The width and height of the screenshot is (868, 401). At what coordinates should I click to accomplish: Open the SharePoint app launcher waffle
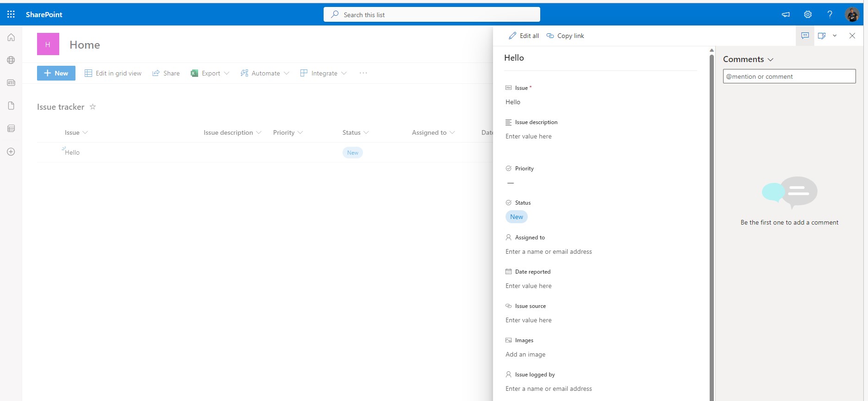pyautogui.click(x=11, y=14)
